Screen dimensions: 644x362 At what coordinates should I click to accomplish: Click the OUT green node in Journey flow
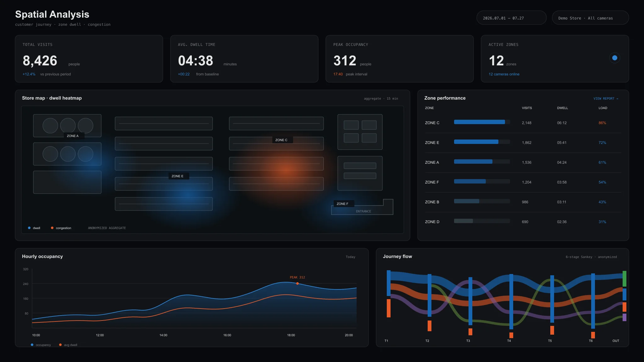pyautogui.click(x=625, y=279)
